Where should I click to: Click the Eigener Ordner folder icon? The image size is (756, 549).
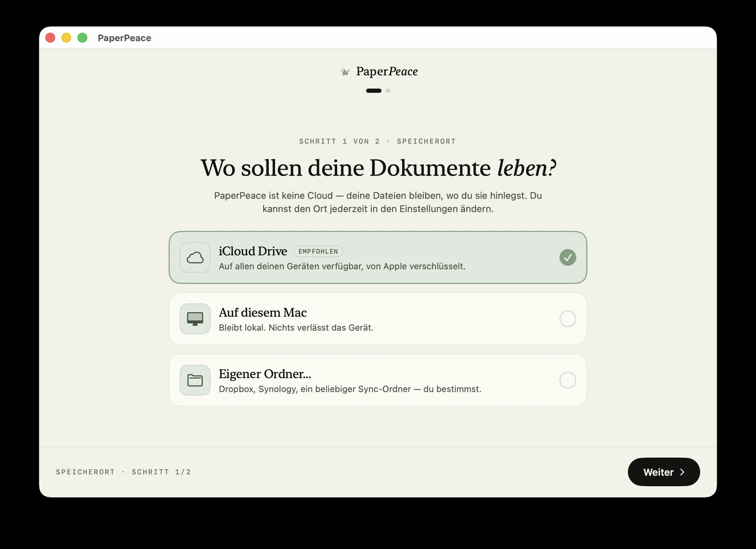(x=195, y=380)
